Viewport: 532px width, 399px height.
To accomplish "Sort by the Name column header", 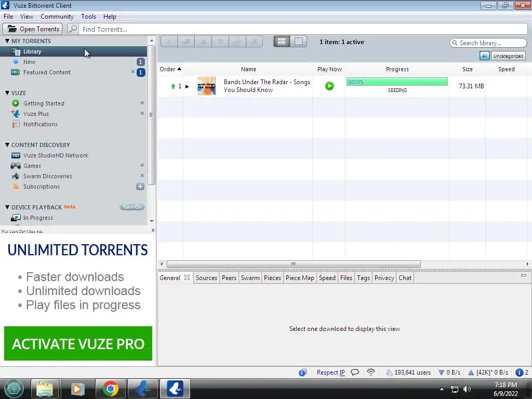I will (x=248, y=69).
